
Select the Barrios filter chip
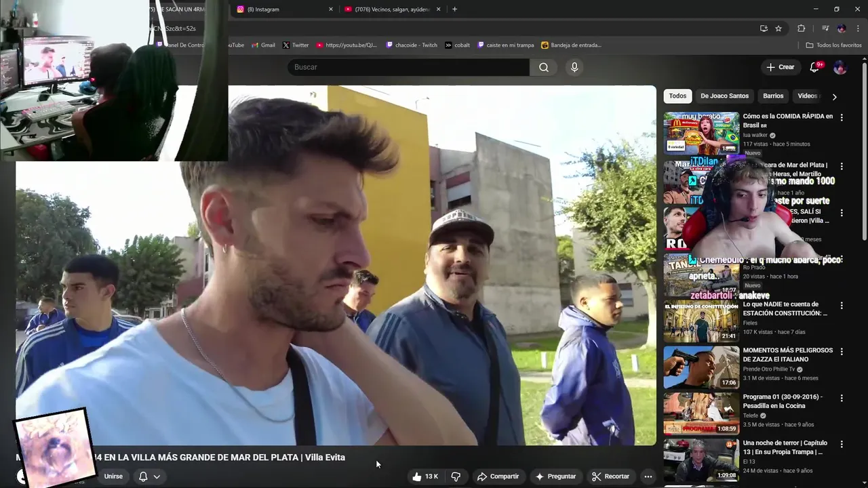pyautogui.click(x=773, y=96)
